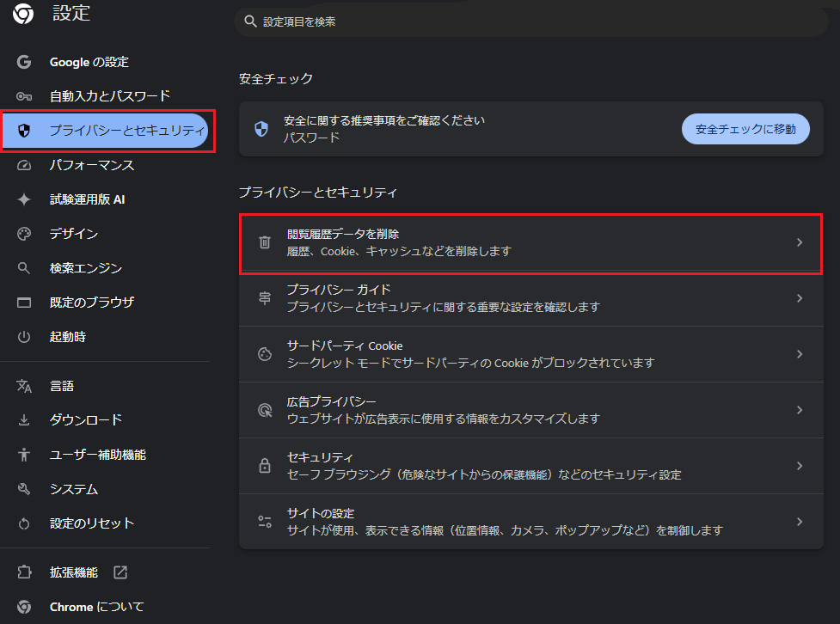This screenshot has width=840, height=624.
Task: Switch to デザイン settings section
Action: coord(74,234)
